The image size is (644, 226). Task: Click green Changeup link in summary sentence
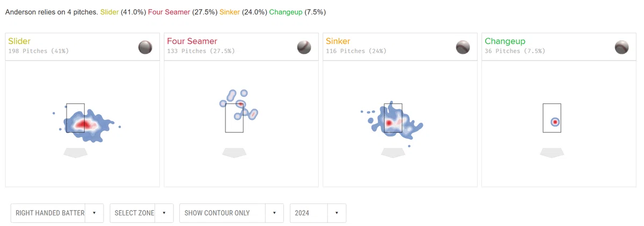tap(286, 12)
